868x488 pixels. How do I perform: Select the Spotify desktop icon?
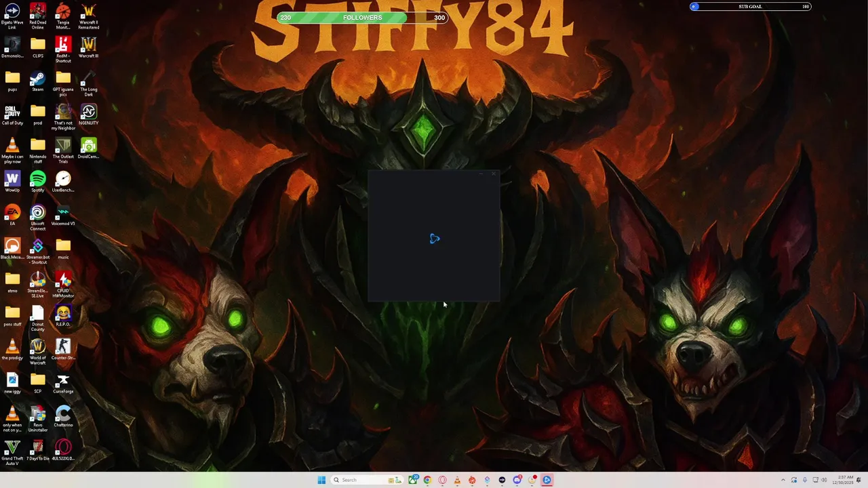click(38, 182)
